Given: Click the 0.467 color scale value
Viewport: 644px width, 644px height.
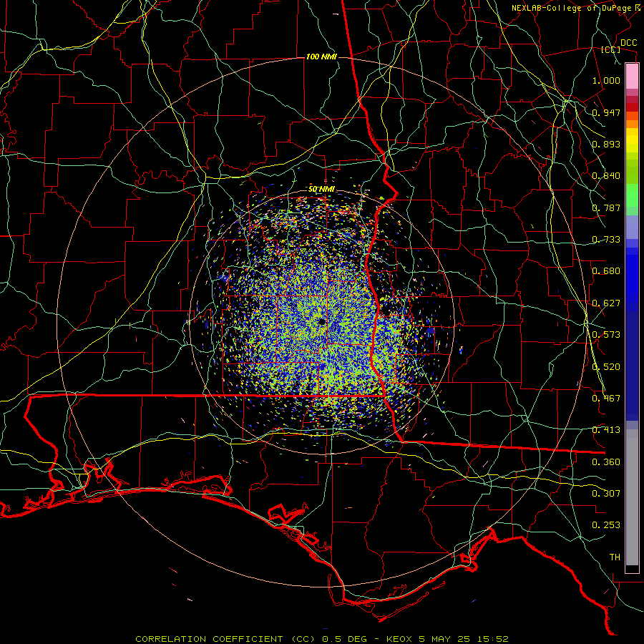Looking at the screenshot, I should point(606,399).
